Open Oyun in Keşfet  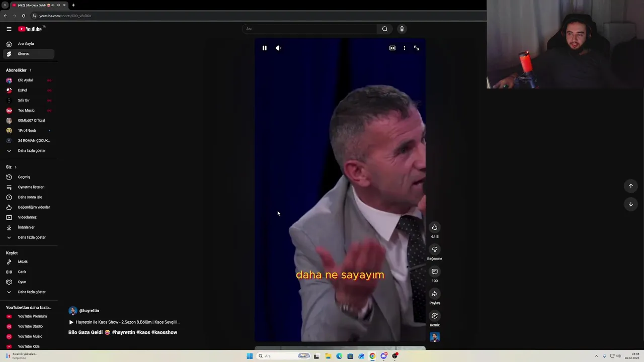[28, 282]
